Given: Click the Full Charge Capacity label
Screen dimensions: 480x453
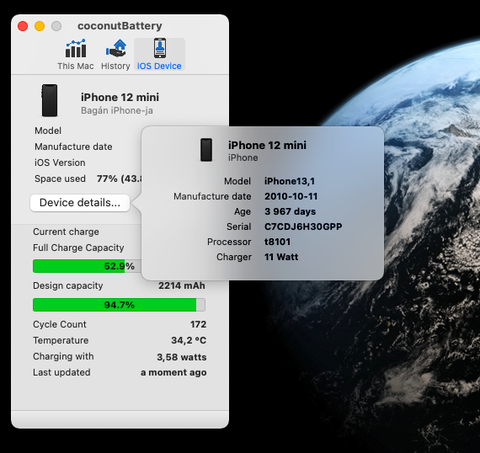Looking at the screenshot, I should point(78,248).
